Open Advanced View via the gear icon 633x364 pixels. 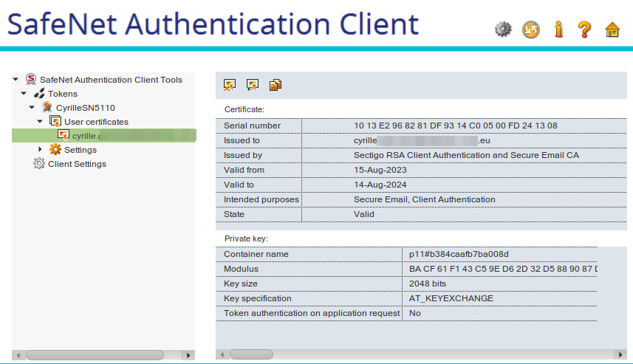click(x=503, y=30)
